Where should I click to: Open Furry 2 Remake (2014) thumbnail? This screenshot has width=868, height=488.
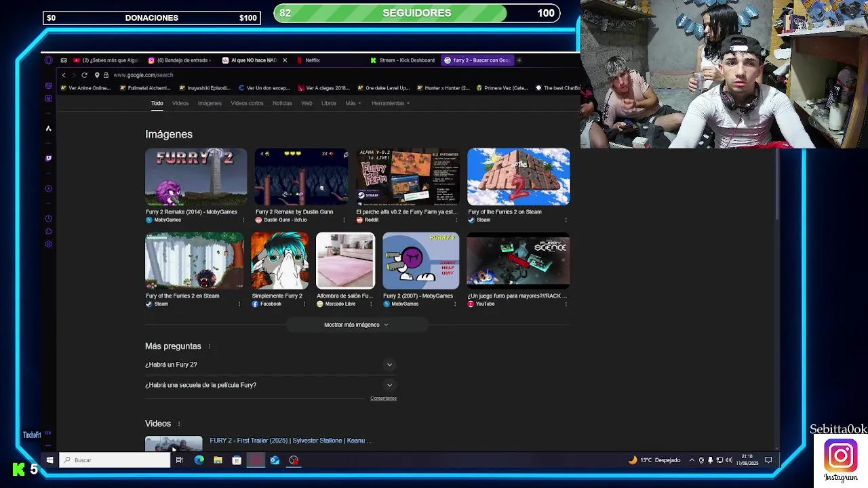[x=196, y=177]
